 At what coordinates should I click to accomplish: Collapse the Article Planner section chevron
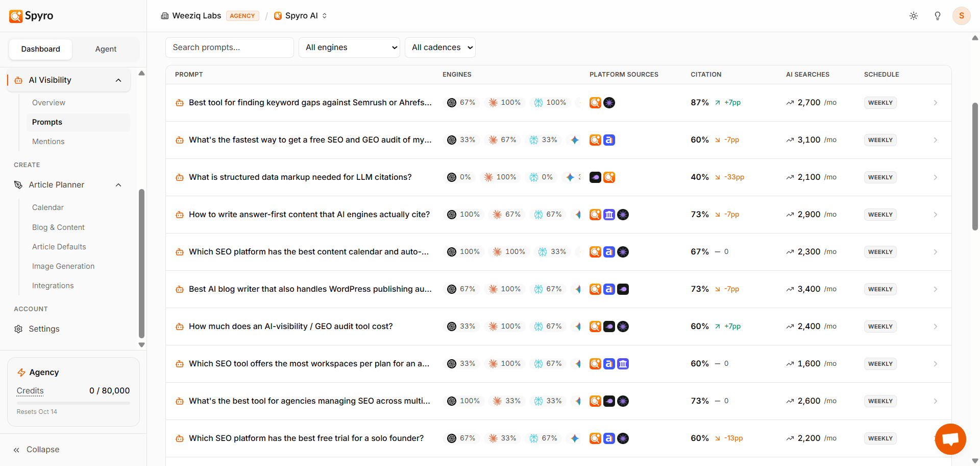[x=118, y=185]
